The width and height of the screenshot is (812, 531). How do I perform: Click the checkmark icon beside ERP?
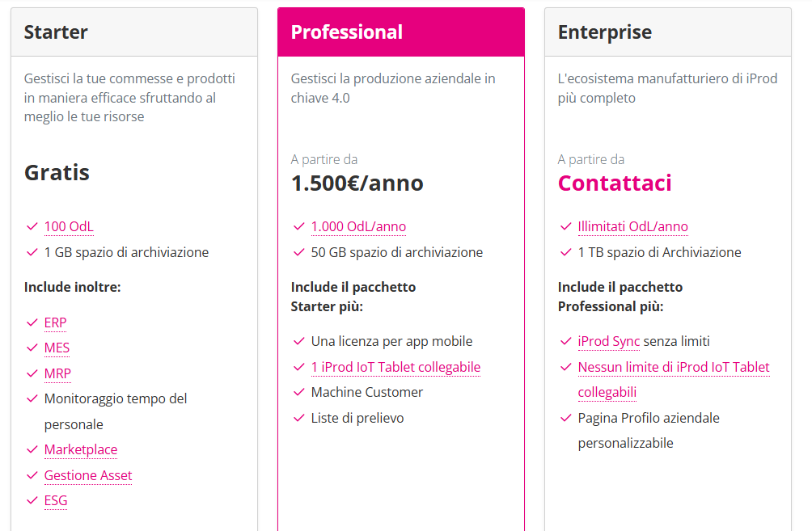point(32,322)
